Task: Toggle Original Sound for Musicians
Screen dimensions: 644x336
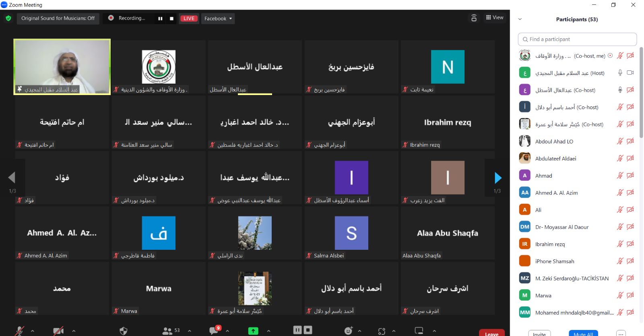Action: pyautogui.click(x=58, y=19)
